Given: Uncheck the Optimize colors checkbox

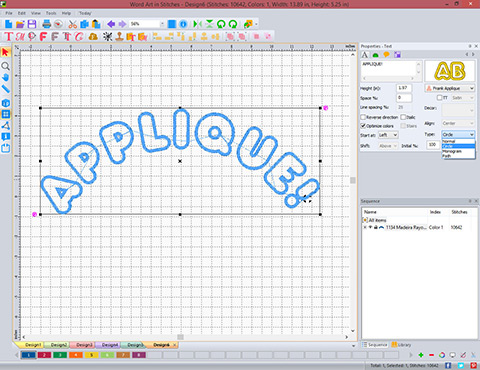Looking at the screenshot, I should tap(363, 126).
